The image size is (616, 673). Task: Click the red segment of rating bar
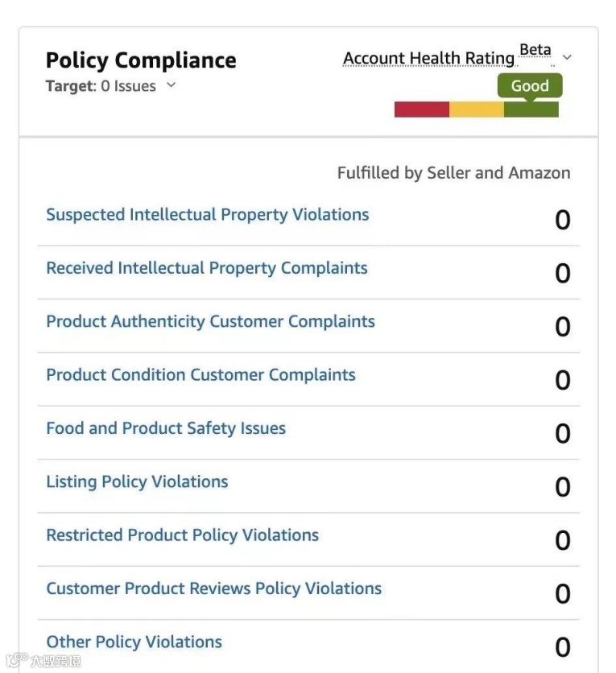(421, 109)
